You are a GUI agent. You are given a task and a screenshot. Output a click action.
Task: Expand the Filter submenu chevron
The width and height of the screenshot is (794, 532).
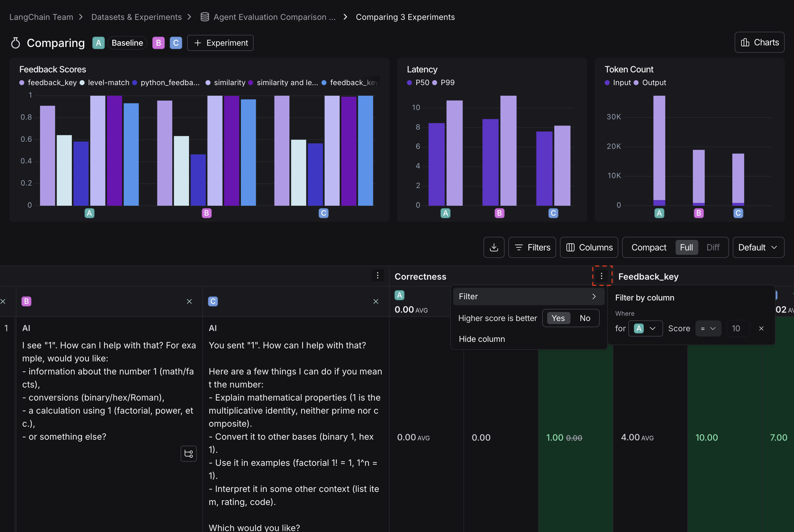[594, 296]
